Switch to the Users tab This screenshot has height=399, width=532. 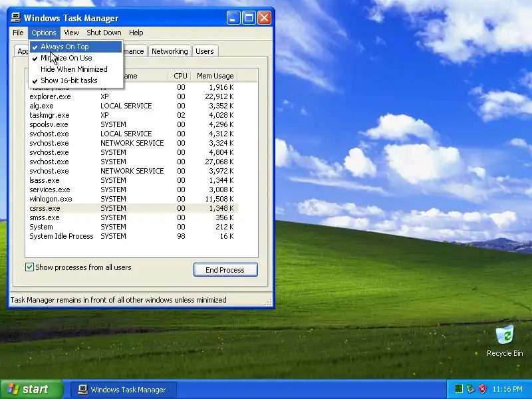click(205, 51)
